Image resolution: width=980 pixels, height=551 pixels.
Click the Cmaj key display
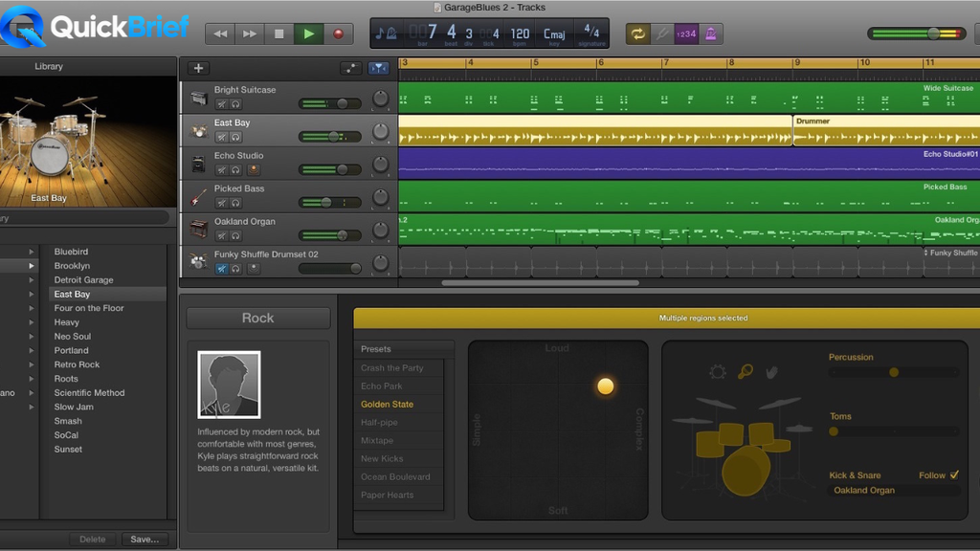point(554,35)
